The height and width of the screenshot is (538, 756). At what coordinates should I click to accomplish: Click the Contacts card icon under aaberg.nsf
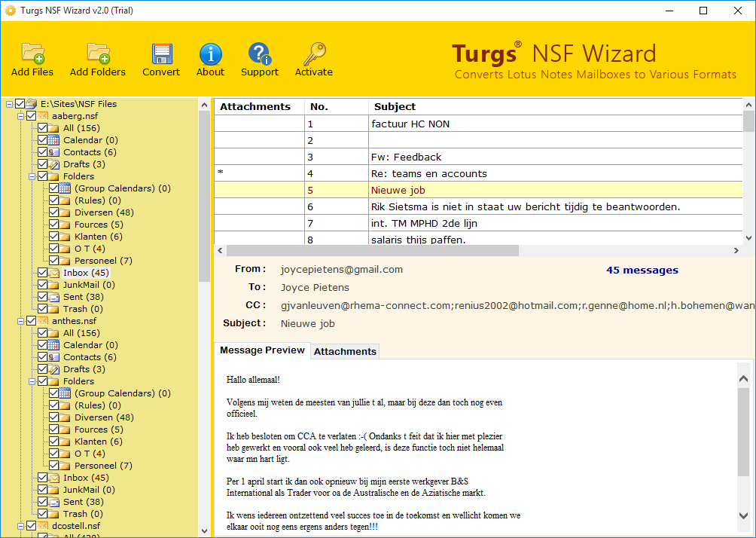coord(53,152)
